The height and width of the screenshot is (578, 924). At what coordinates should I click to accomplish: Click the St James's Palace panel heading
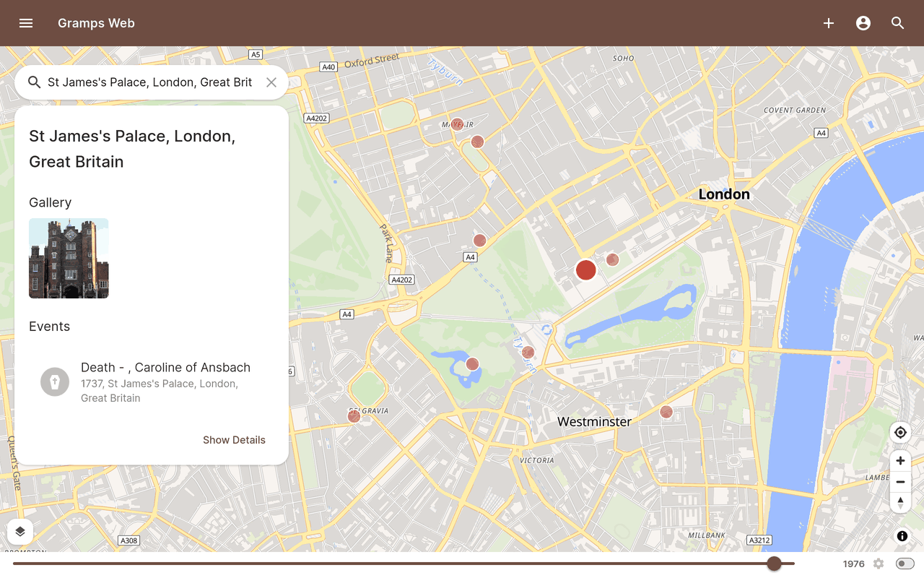click(132, 149)
